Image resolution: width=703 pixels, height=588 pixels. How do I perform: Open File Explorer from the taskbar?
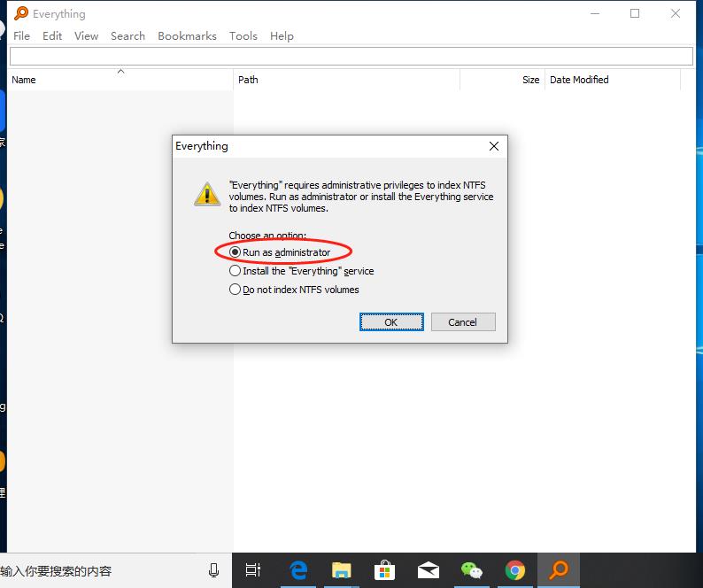342,570
